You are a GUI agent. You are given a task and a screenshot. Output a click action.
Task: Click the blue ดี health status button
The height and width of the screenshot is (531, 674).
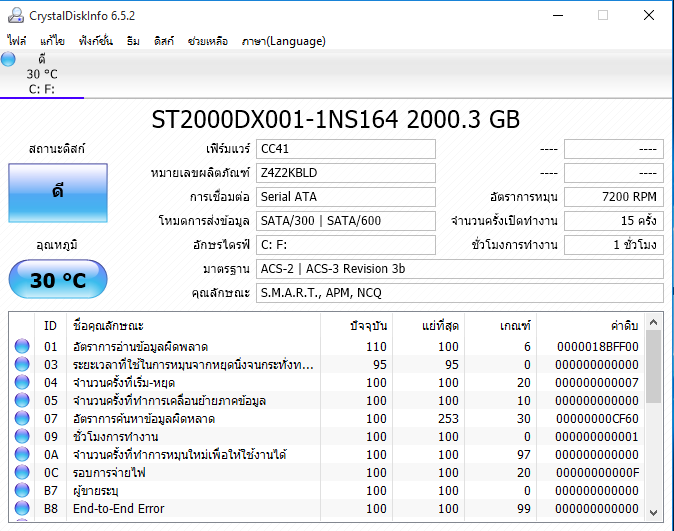(x=58, y=193)
